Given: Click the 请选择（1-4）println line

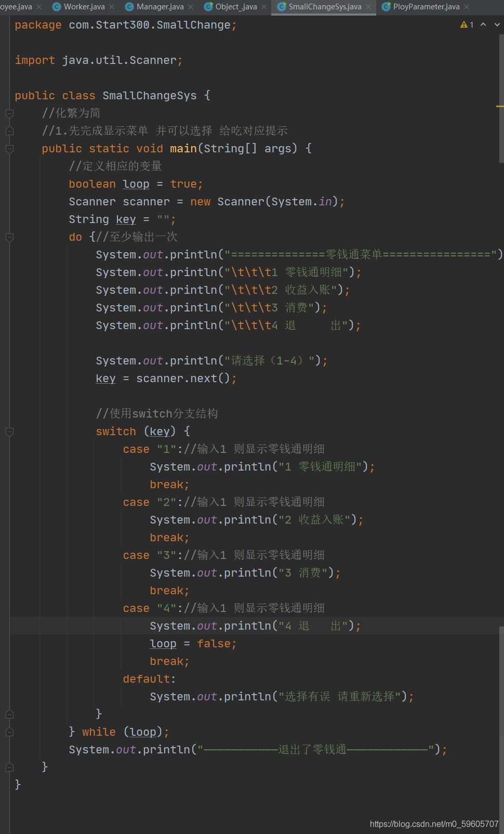Looking at the screenshot, I should 212,361.
